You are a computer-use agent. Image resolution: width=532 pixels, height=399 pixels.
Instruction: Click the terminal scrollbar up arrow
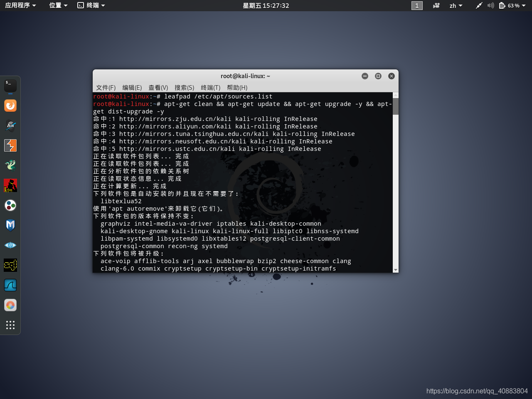(396, 95)
